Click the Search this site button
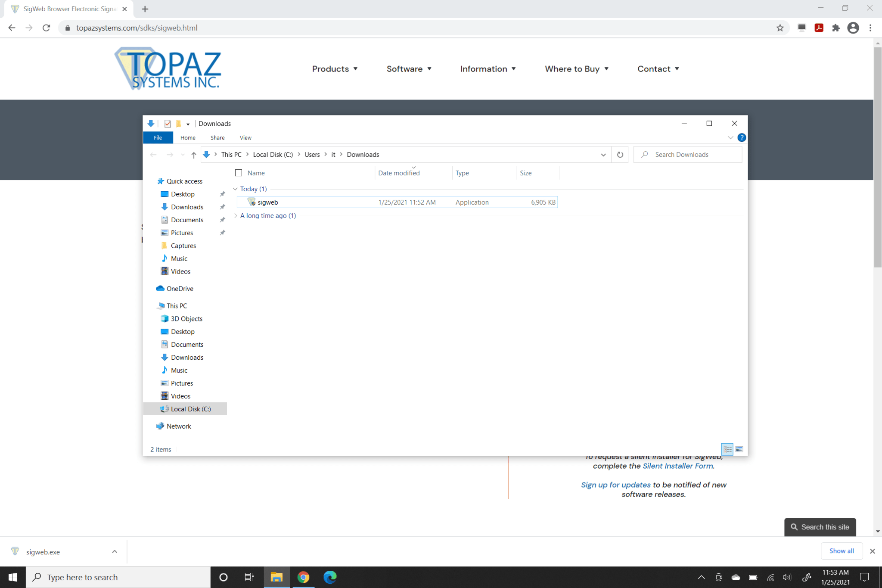Screen dimensions: 882x588 click(x=820, y=526)
